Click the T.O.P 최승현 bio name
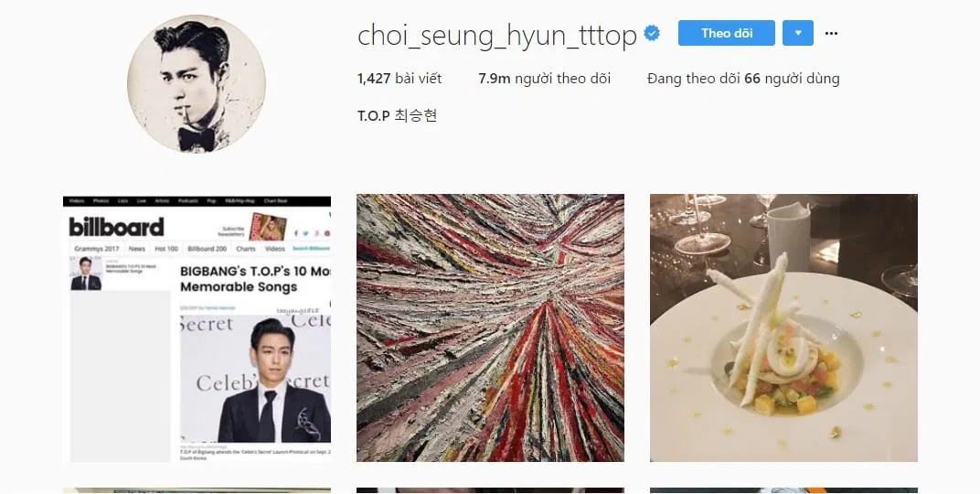980x494 pixels. click(x=397, y=115)
